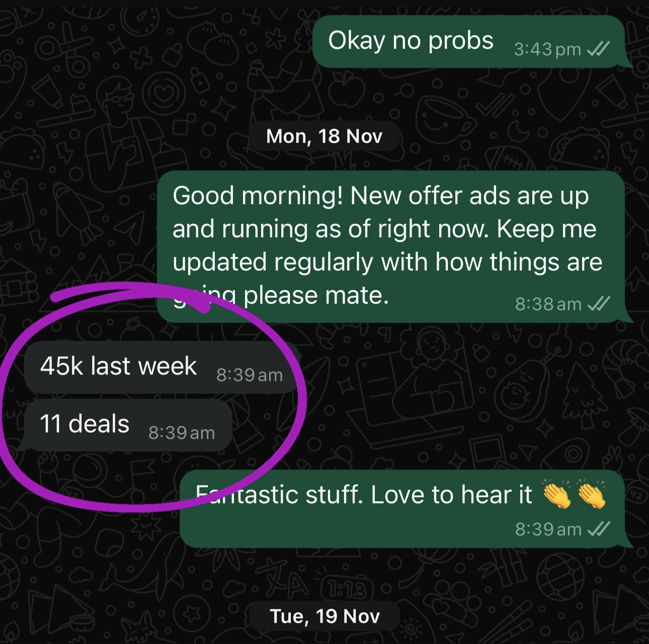This screenshot has width=649, height=644.
Task: Tap the 8:38 am timestamp
Action: tap(548, 304)
